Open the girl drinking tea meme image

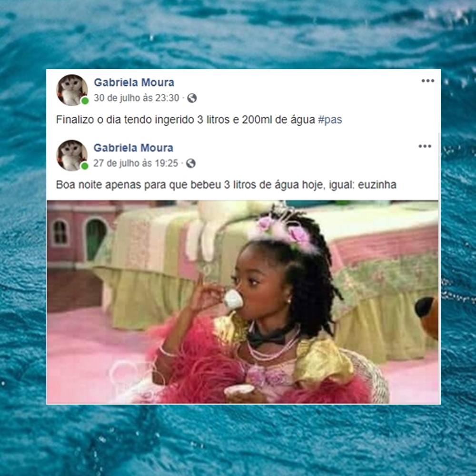[x=242, y=302]
